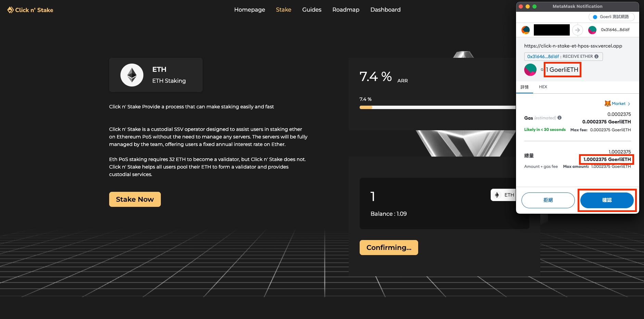644x319 pixels.
Task: Open the Guides menu item
Action: (311, 10)
